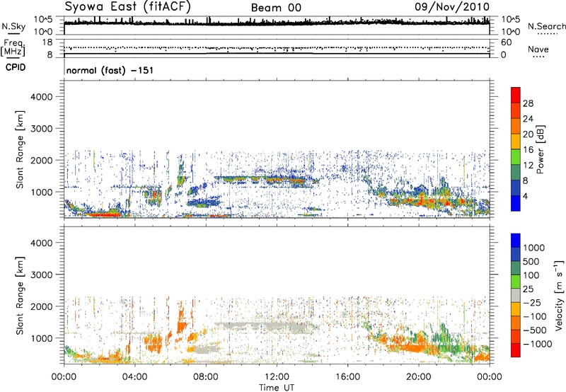Click the '20:00' time tick label
Screen dimensions: 566x392
pyautogui.click(x=418, y=377)
